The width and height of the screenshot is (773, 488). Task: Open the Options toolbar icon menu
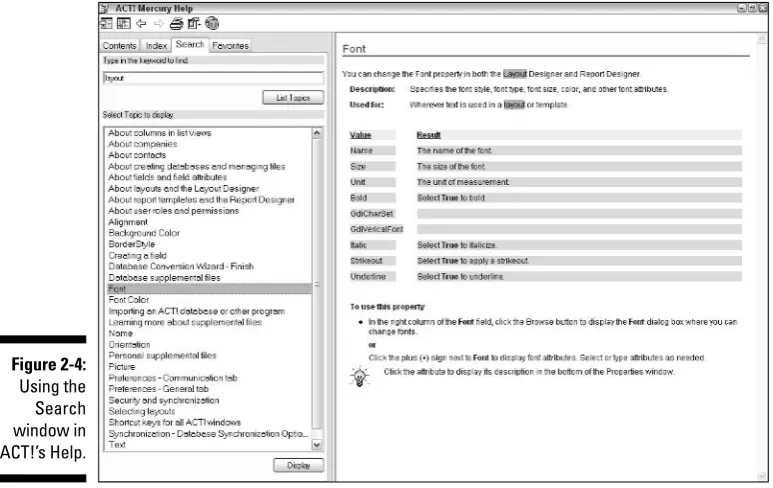pos(194,23)
